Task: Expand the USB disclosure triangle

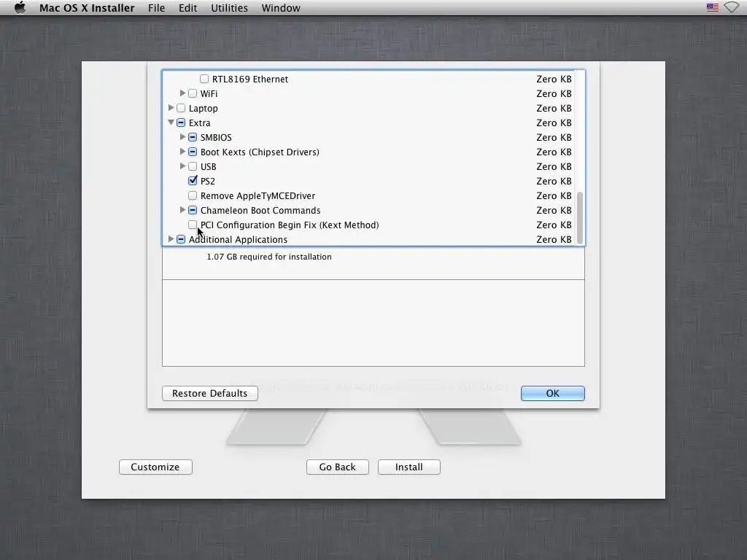Action: pyautogui.click(x=182, y=166)
